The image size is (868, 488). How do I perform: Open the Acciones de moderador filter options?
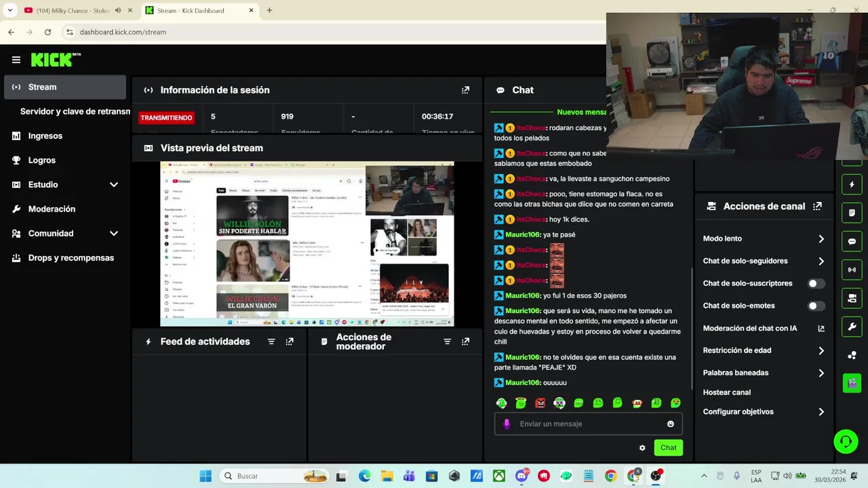447,342
